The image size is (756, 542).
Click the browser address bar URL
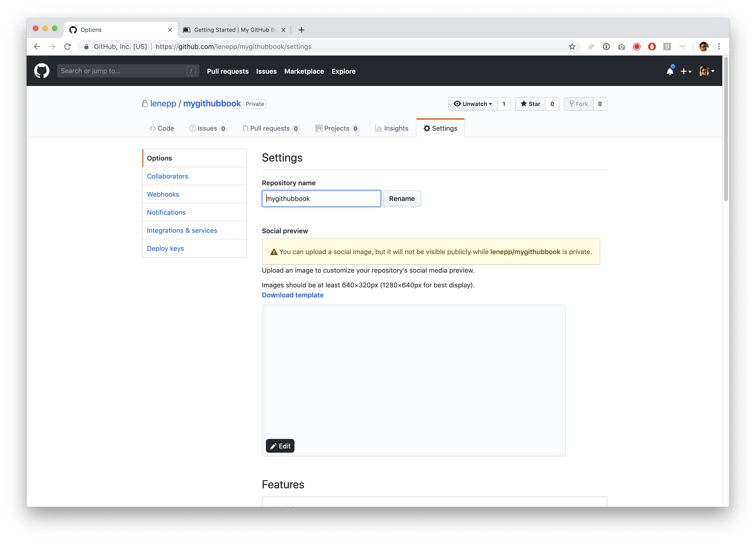click(233, 47)
